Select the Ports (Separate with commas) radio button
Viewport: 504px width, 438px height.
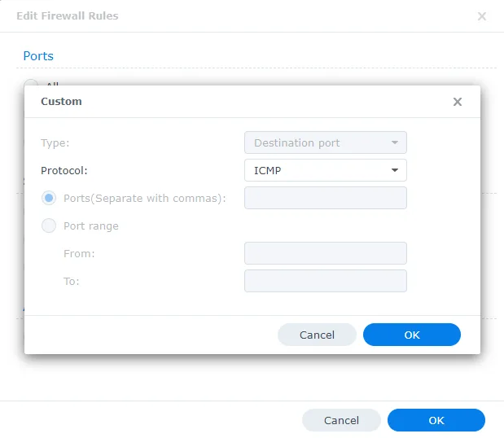(49, 199)
